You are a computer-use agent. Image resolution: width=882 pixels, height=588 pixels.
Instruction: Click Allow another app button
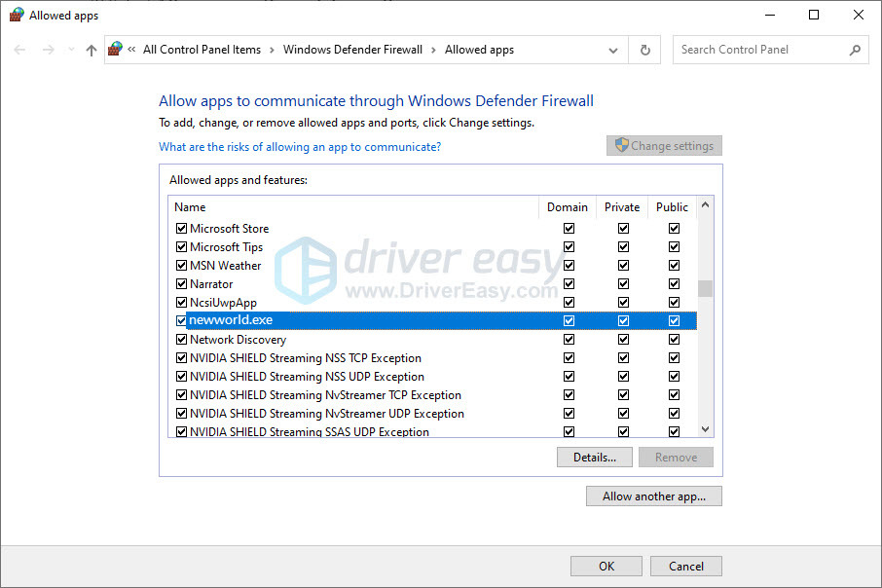pos(654,496)
